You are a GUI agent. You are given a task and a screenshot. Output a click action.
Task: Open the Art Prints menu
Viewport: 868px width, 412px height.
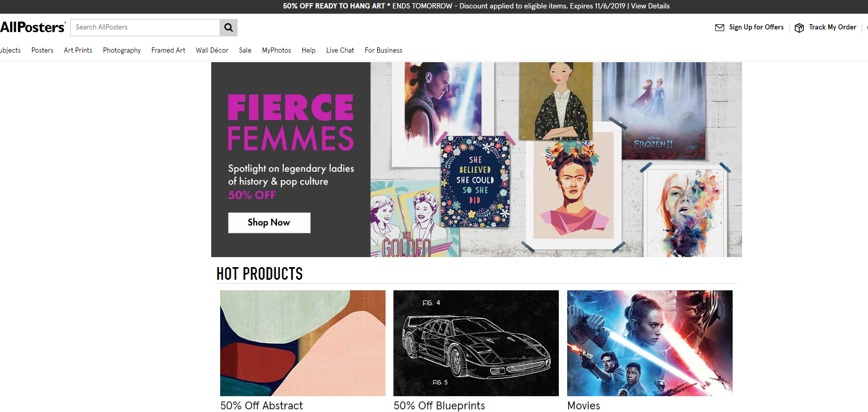pyautogui.click(x=78, y=51)
